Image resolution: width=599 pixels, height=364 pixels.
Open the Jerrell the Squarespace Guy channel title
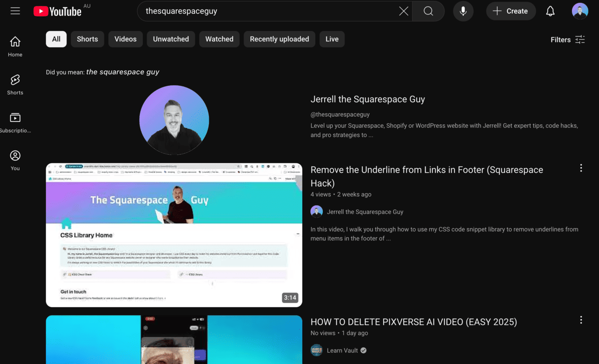tap(368, 99)
